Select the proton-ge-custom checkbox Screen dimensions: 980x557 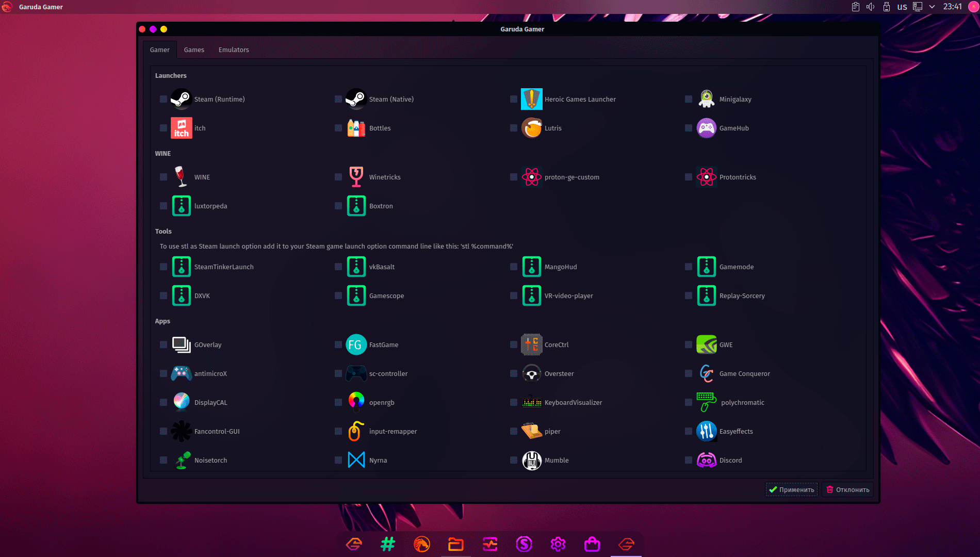pyautogui.click(x=514, y=177)
